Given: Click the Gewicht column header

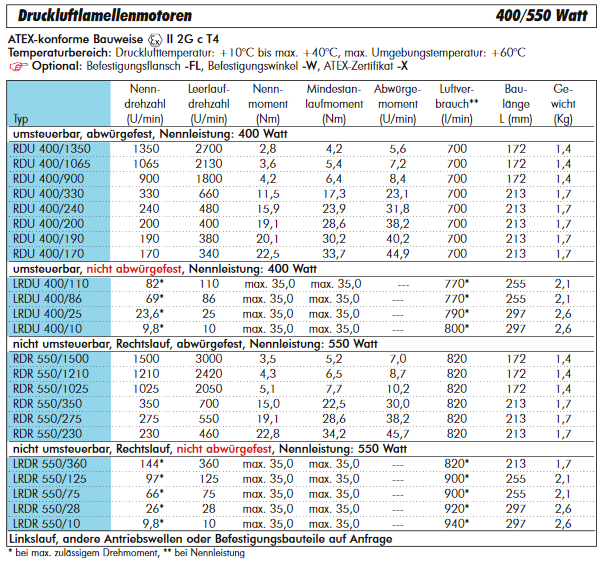Looking at the screenshot, I should (563, 103).
